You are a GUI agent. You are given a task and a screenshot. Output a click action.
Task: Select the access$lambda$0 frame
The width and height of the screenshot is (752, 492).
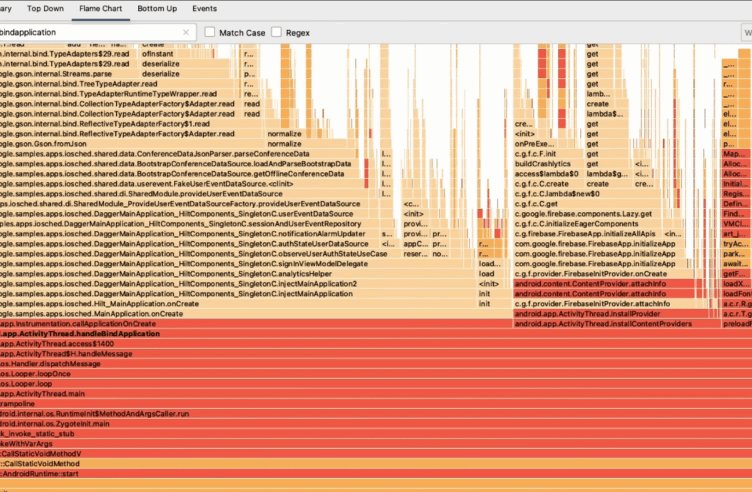coord(549,174)
